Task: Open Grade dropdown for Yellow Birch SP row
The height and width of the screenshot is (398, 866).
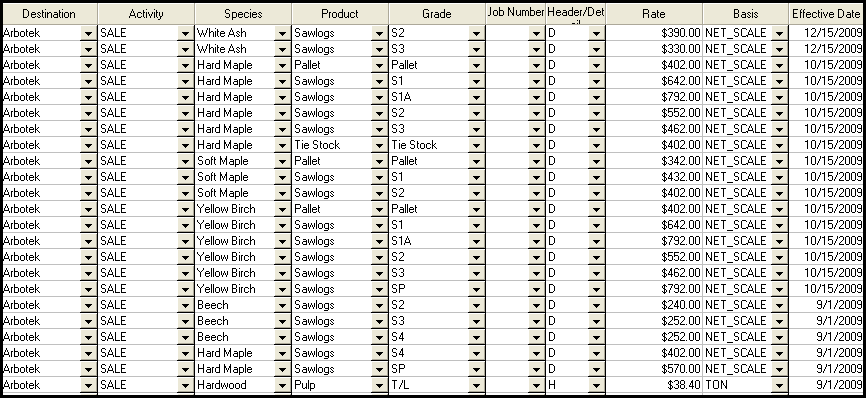Action: (476, 289)
